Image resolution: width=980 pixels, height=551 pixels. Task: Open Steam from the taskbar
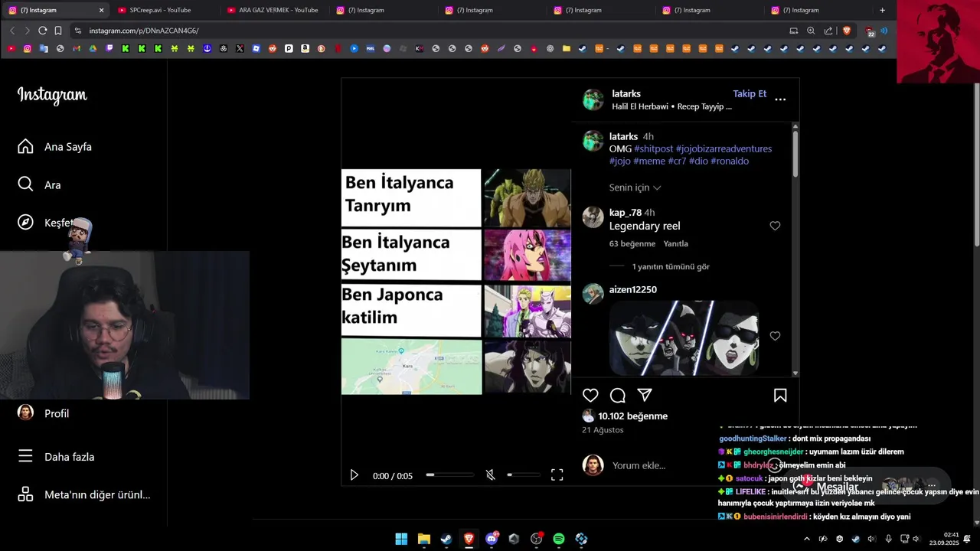click(446, 539)
